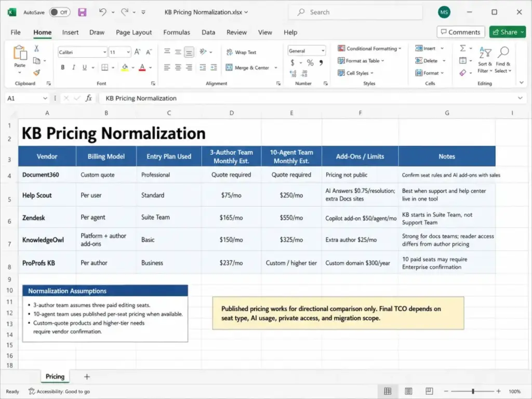
Task: Open the font name dropdown
Action: pyautogui.click(x=104, y=52)
